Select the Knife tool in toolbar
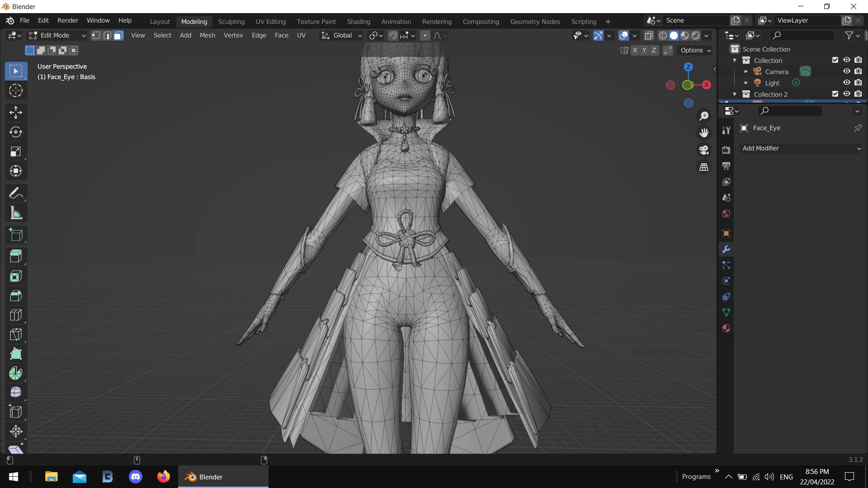The height and width of the screenshot is (488, 868). 16,334
